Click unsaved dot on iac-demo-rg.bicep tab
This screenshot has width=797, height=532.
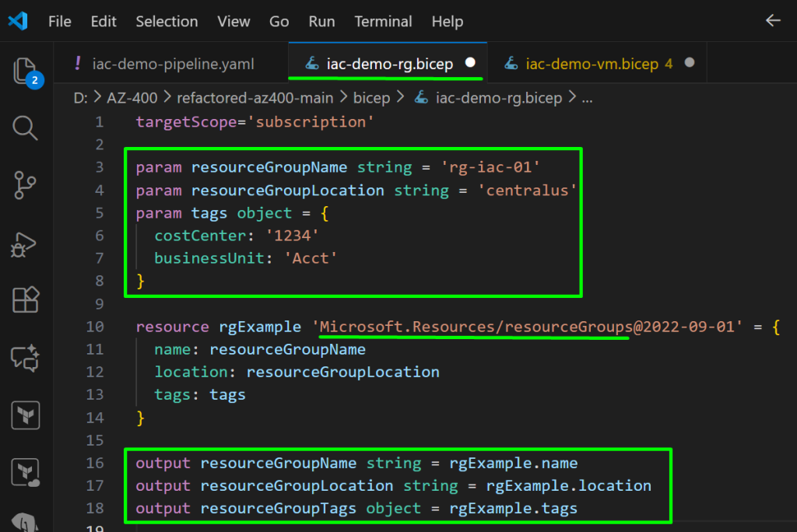coord(470,64)
